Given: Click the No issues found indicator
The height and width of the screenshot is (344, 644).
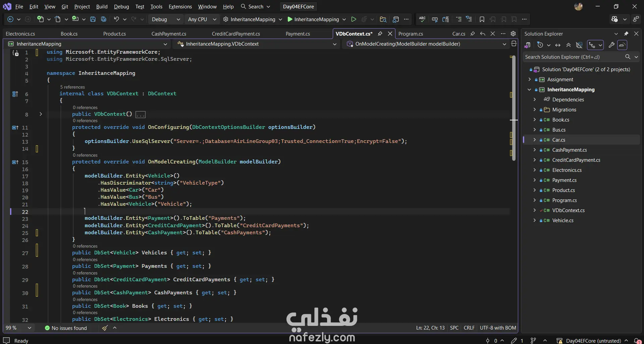Looking at the screenshot, I should pyautogui.click(x=66, y=328).
